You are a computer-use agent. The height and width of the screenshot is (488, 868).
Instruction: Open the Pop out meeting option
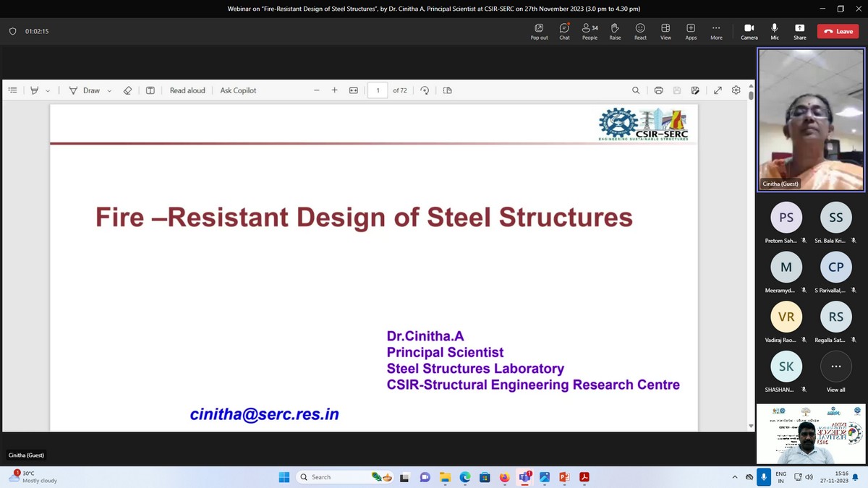tap(539, 32)
